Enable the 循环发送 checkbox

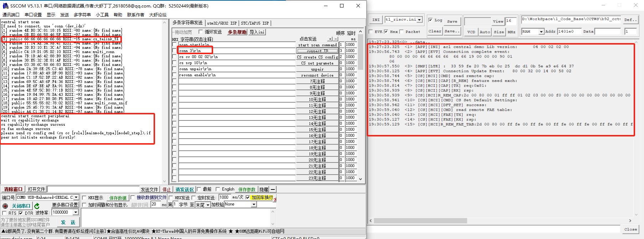tap(201, 32)
